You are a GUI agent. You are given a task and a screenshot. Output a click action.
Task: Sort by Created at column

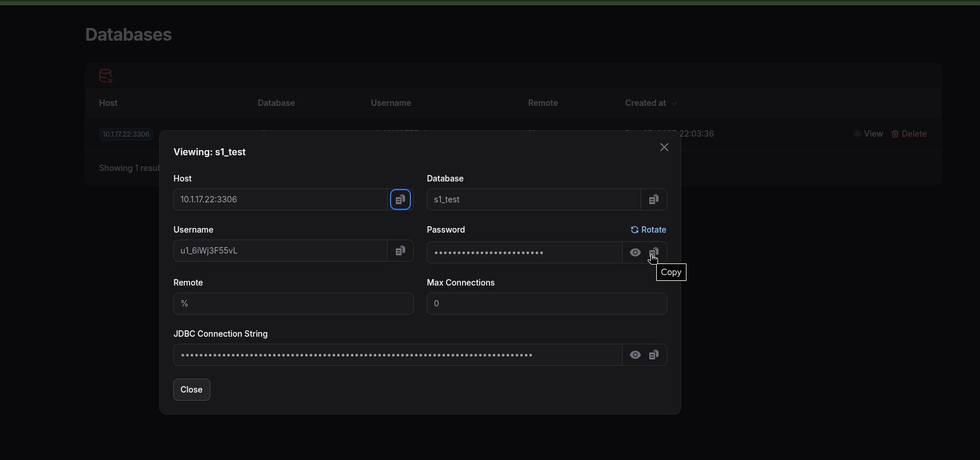point(651,103)
